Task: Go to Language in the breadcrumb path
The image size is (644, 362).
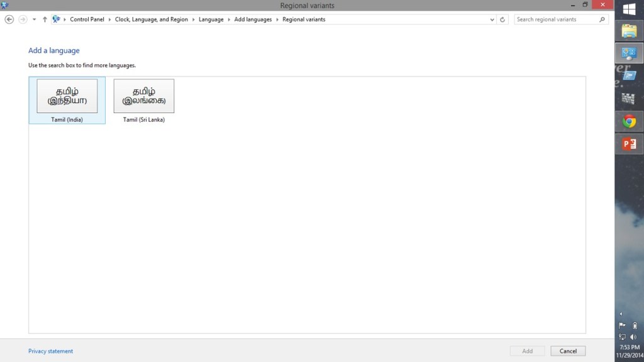Action: coord(211,19)
